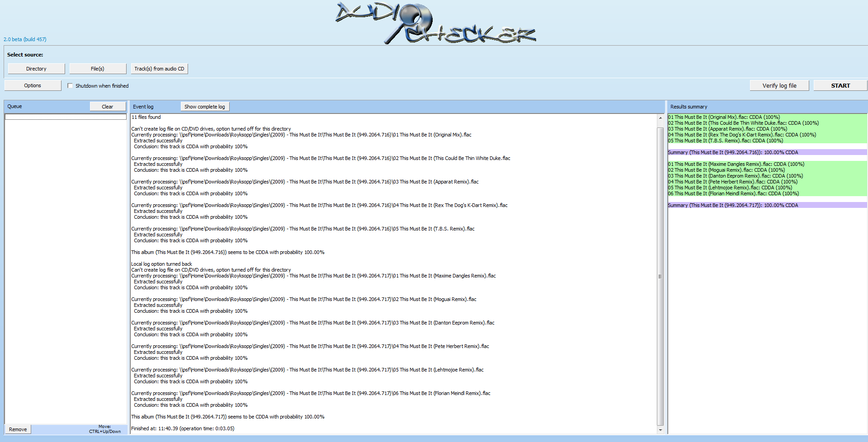Show complete log
This screenshot has width=868, height=442.
tap(204, 107)
